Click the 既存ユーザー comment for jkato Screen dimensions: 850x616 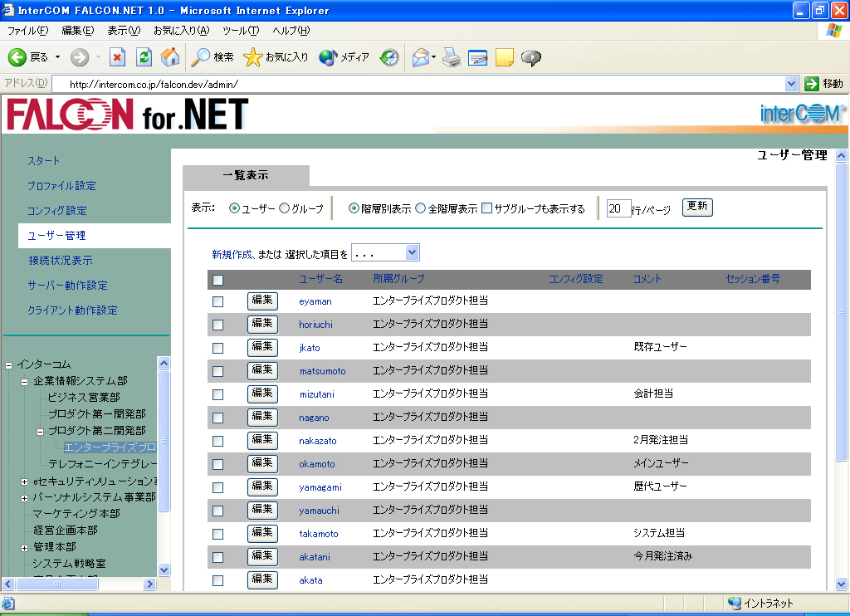pos(660,346)
